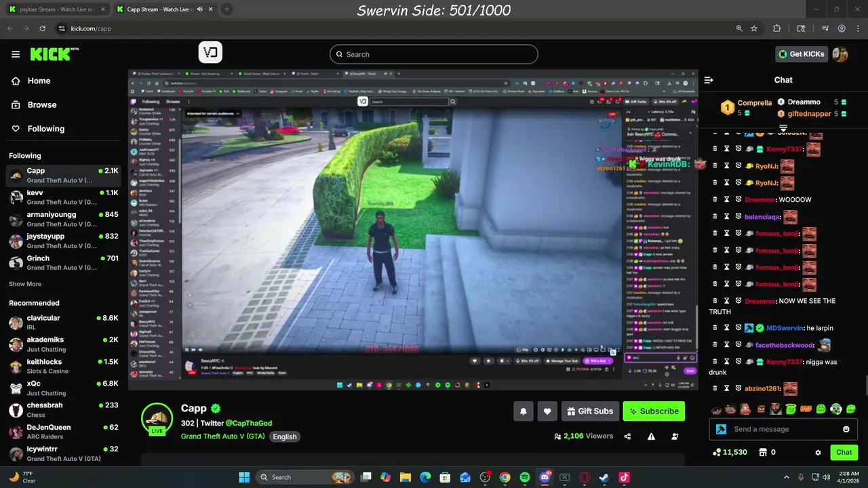Viewport: 868px width, 488px height.
Task: Bookmark this page with star icon
Action: pos(754,28)
